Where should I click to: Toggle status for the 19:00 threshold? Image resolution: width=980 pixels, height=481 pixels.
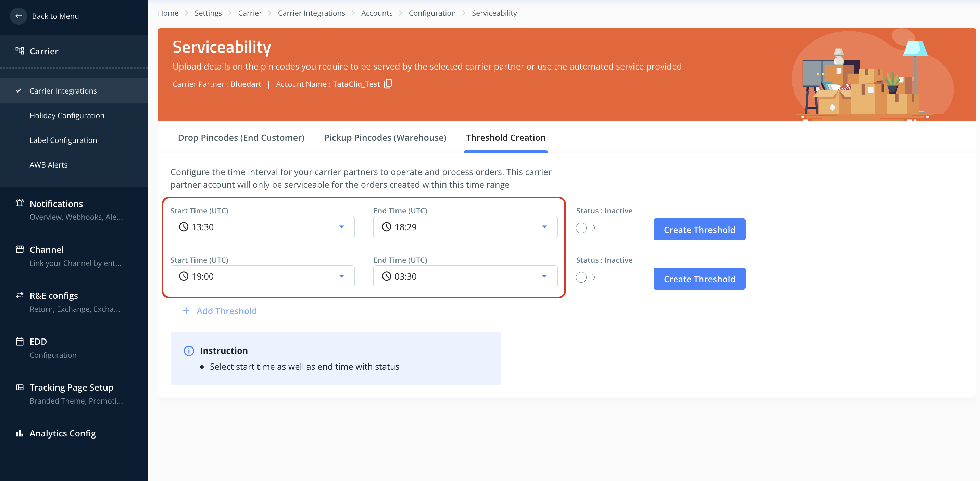pyautogui.click(x=585, y=277)
